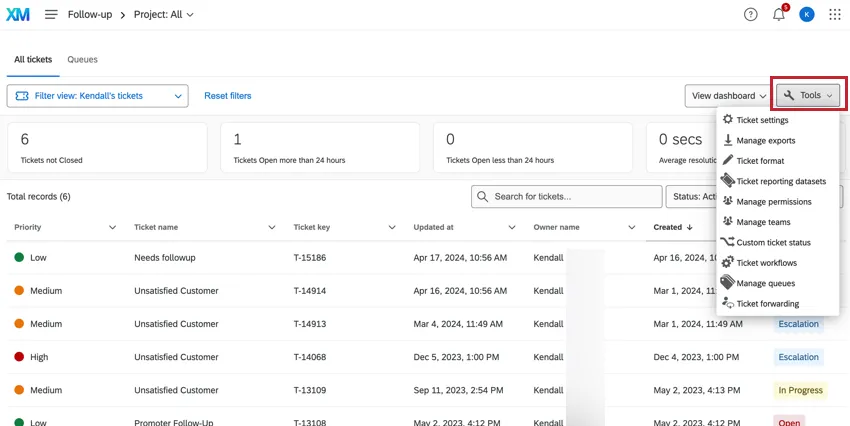Switch to the Queues tab
Viewport: 850px width, 426px height.
pyautogui.click(x=82, y=60)
